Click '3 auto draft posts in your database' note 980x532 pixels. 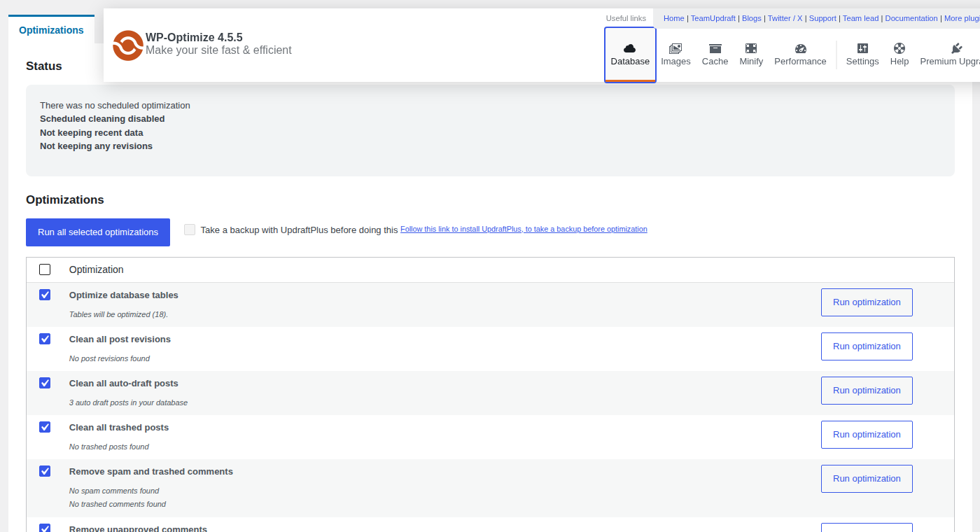coord(128,402)
